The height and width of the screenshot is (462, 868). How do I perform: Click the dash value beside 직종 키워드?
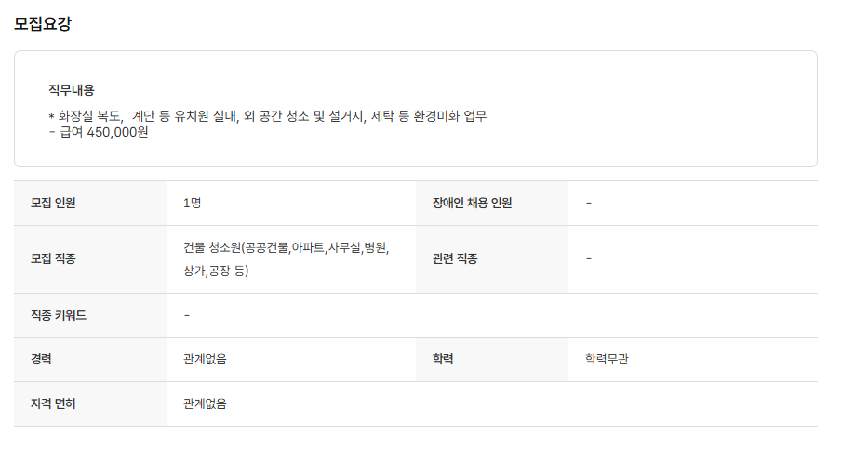click(187, 315)
